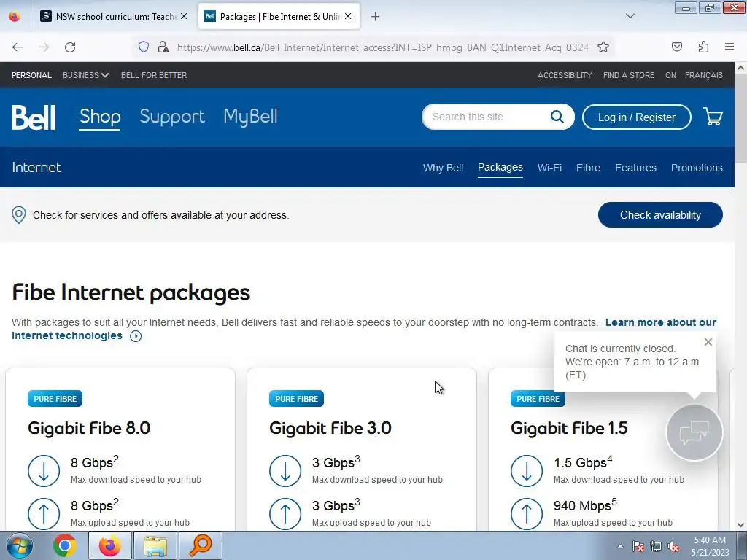
Task: Open the chat bubble widget
Action: [x=694, y=432]
